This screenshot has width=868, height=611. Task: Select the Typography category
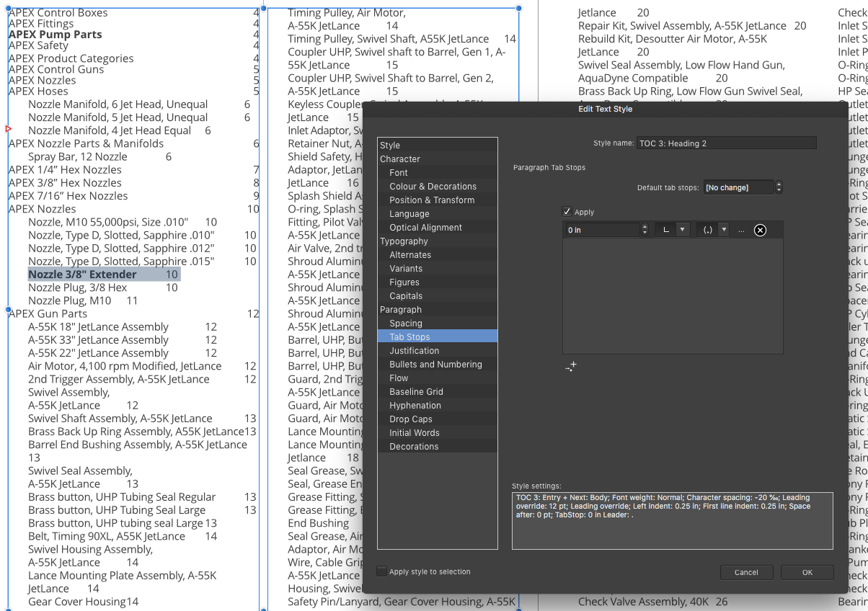[438, 241]
